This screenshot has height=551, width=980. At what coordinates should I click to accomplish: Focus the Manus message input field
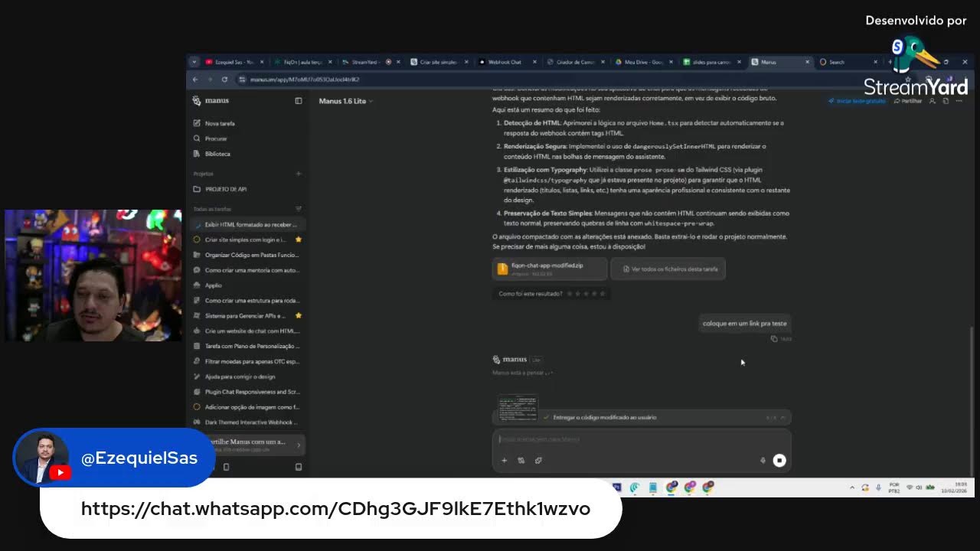click(642, 439)
